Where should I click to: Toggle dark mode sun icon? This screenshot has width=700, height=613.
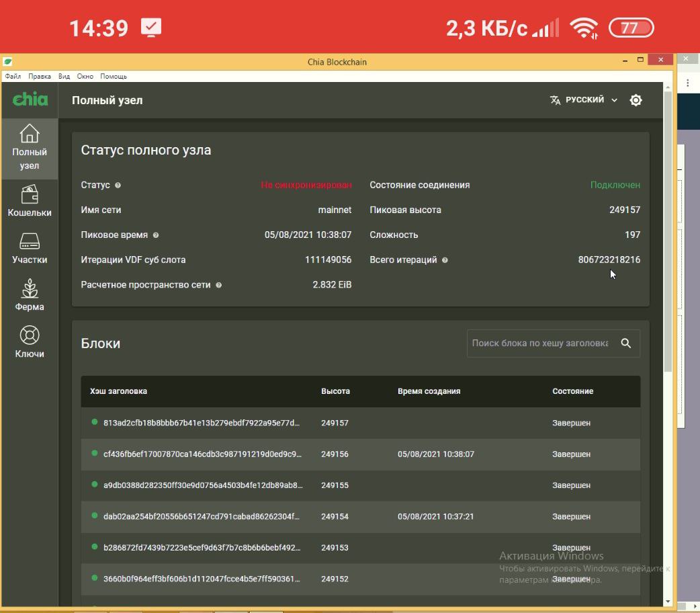click(x=636, y=100)
